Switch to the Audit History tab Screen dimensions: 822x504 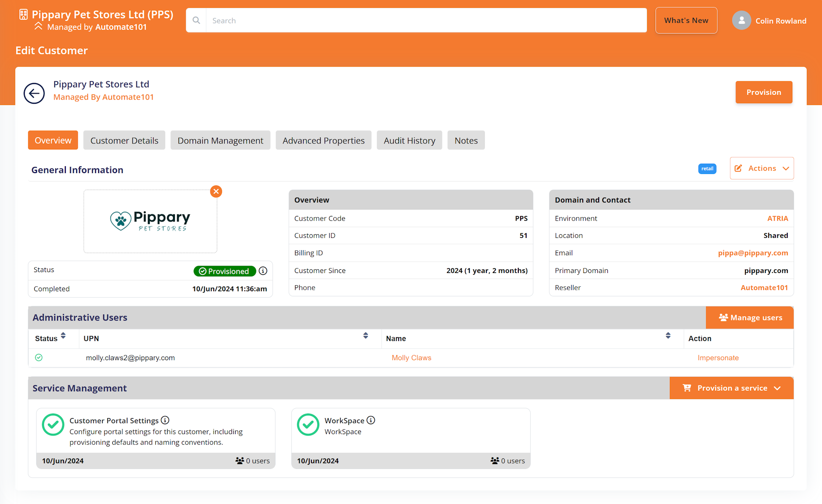[x=409, y=140]
